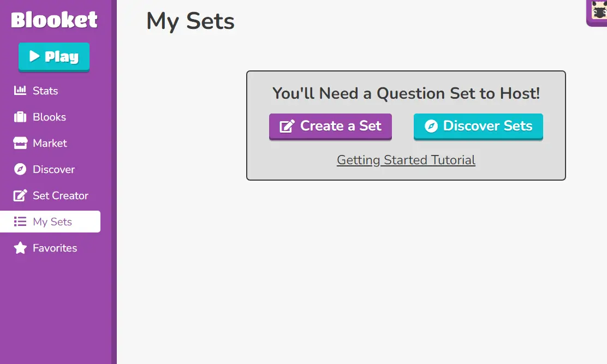Open the Getting Started Tutorial link
The image size is (607, 364).
(x=406, y=160)
